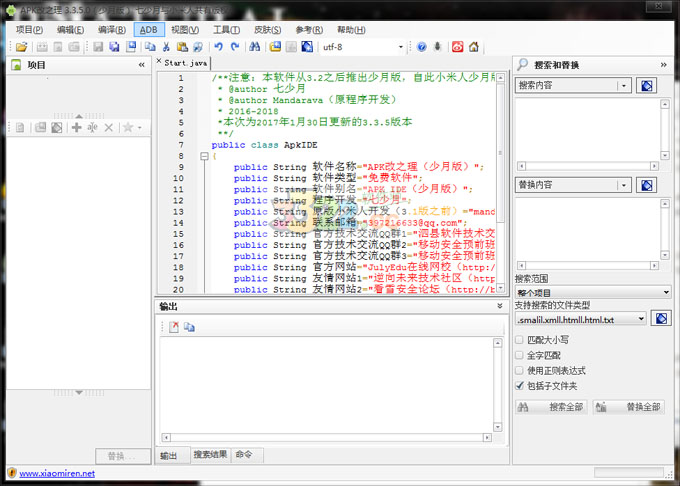Click the copy icon in 输出 panel
680x486 pixels.
click(x=189, y=327)
